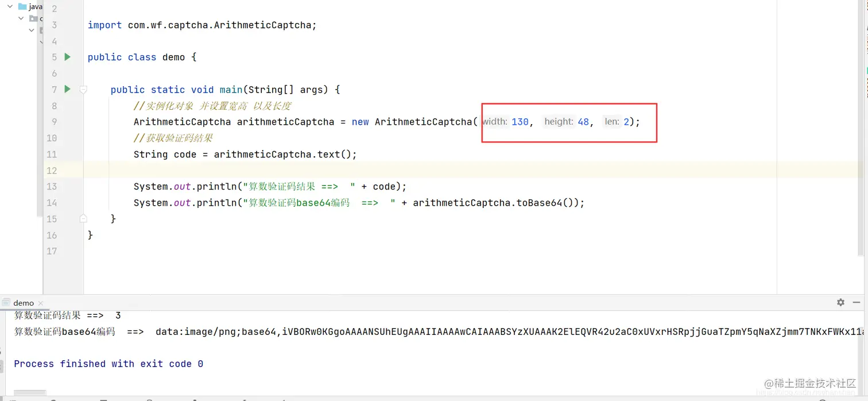Close the demo run tab
Image resolution: width=868 pixels, height=401 pixels.
(x=41, y=303)
